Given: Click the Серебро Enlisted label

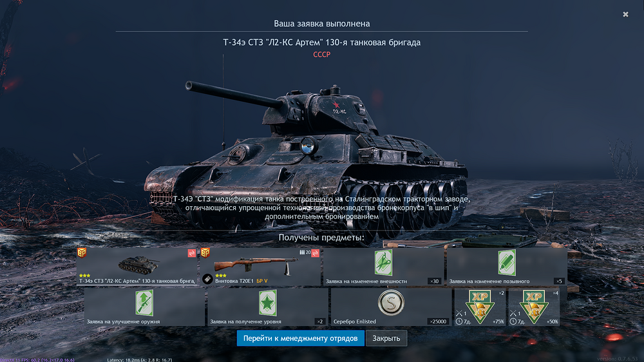Looking at the screenshot, I should click(x=354, y=321).
